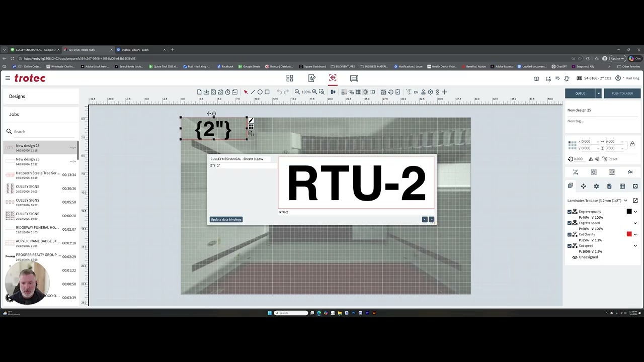Open the design edit workspace icon
This screenshot has height=362, width=644.
tap(312, 78)
